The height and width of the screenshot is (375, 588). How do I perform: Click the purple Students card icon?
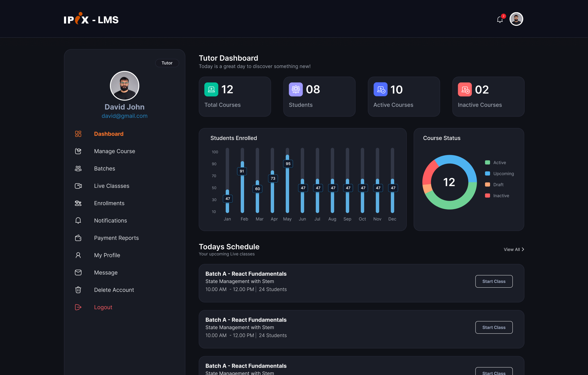(x=296, y=89)
